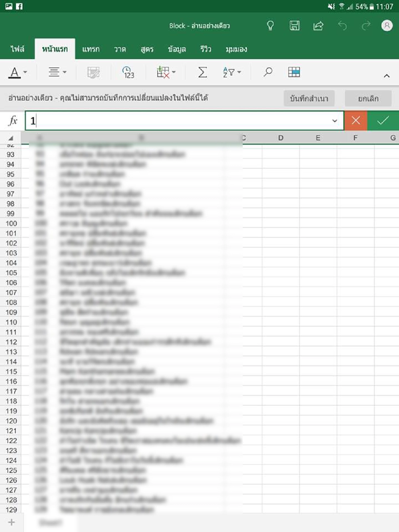The height and width of the screenshot is (532, 399).
Task: Click the AutoSum sigma icon
Action: 202,72
